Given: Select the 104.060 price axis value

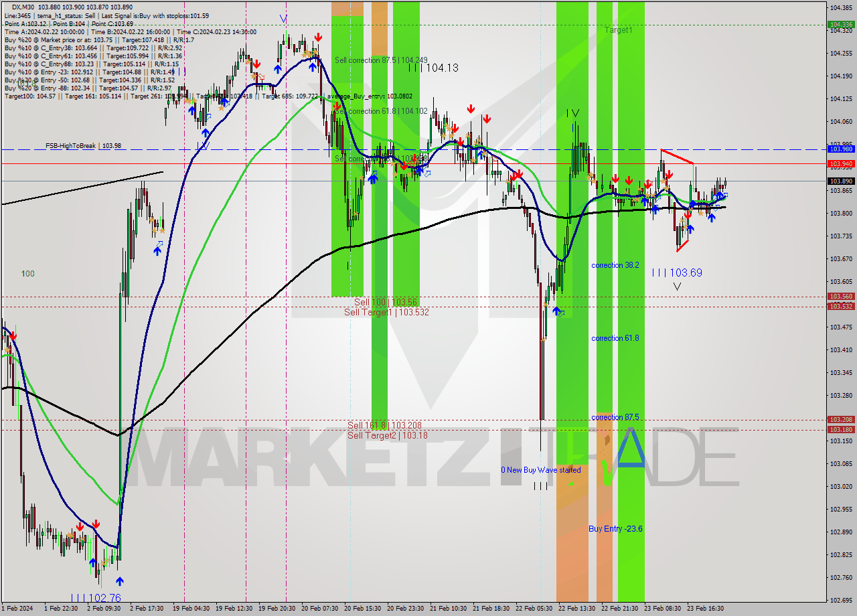Looking at the screenshot, I should (841, 121).
